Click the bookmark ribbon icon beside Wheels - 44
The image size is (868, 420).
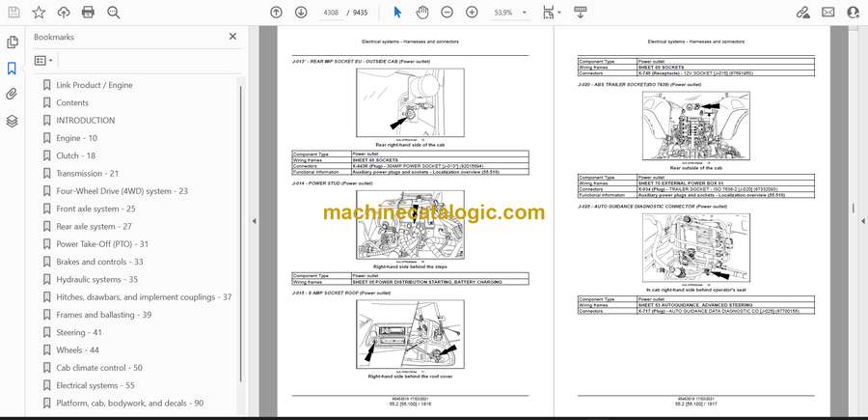pyautogui.click(x=47, y=350)
